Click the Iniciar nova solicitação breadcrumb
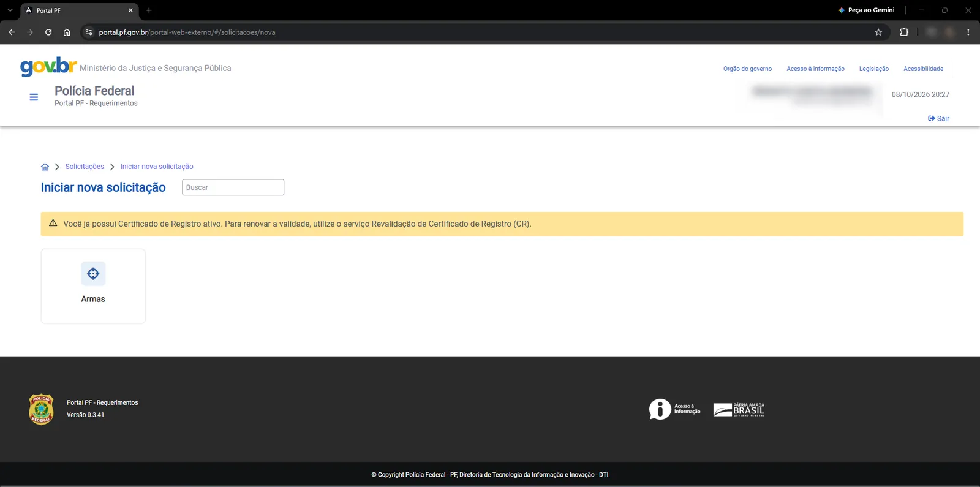The width and height of the screenshot is (980, 487). tap(157, 167)
